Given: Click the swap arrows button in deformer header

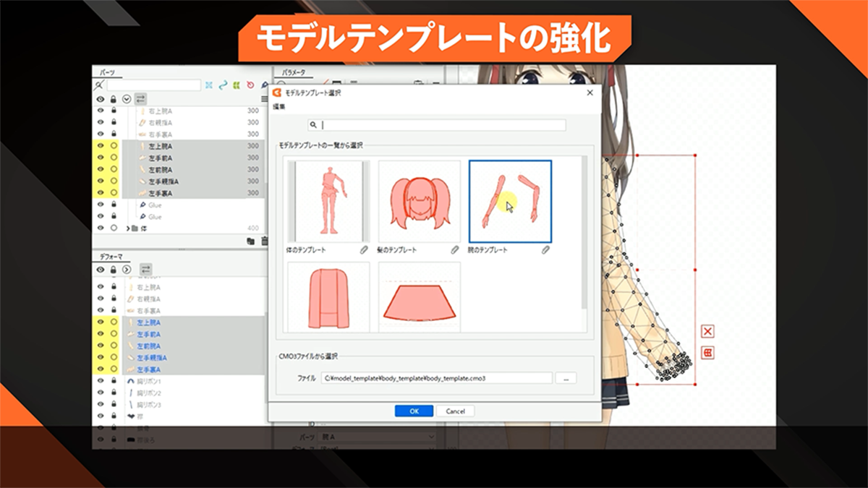Looking at the screenshot, I should [x=145, y=269].
